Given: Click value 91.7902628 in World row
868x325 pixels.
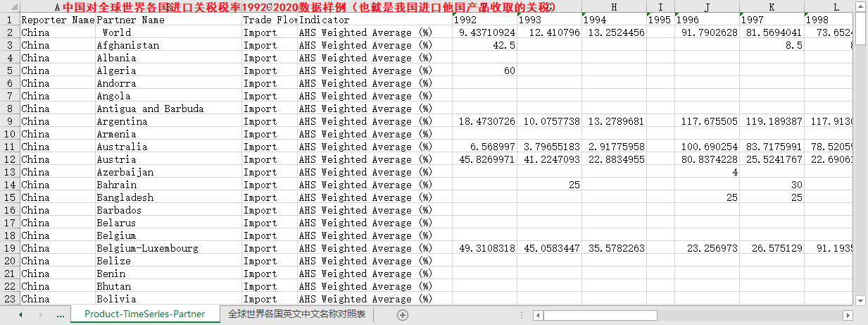Looking at the screenshot, I should pos(707,32).
